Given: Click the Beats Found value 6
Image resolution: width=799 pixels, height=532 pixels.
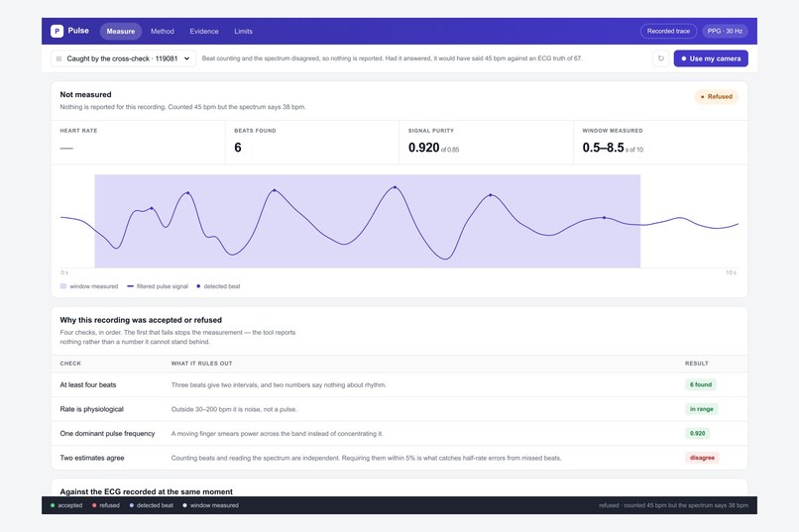Looking at the screenshot, I should (x=238, y=148).
